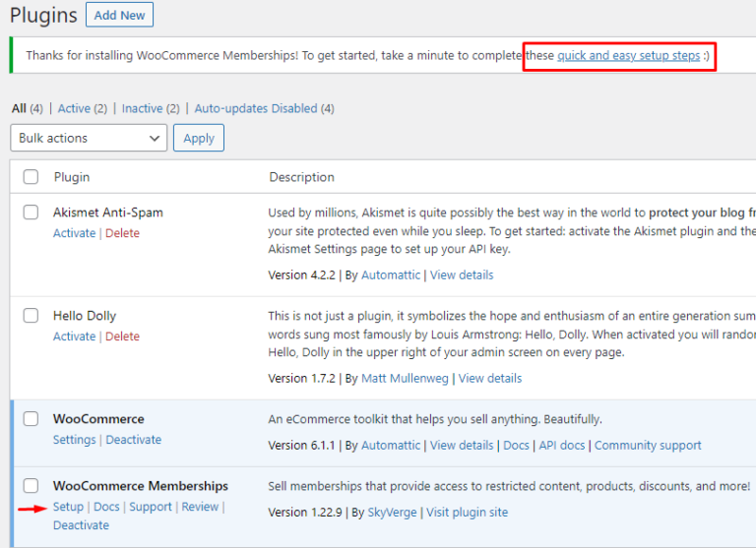Show the Inactive plugins filter
This screenshot has height=548, width=756.
(x=145, y=108)
